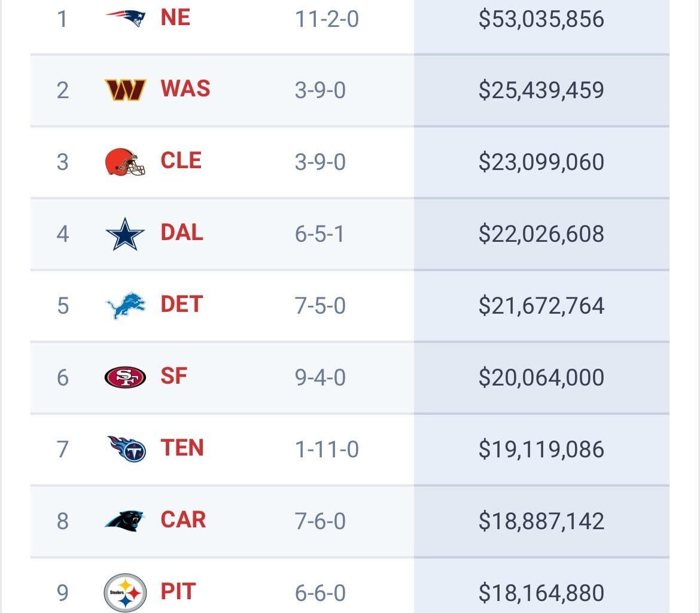Follow the DAL team link
The width and height of the screenshot is (700, 613).
pyautogui.click(x=182, y=232)
